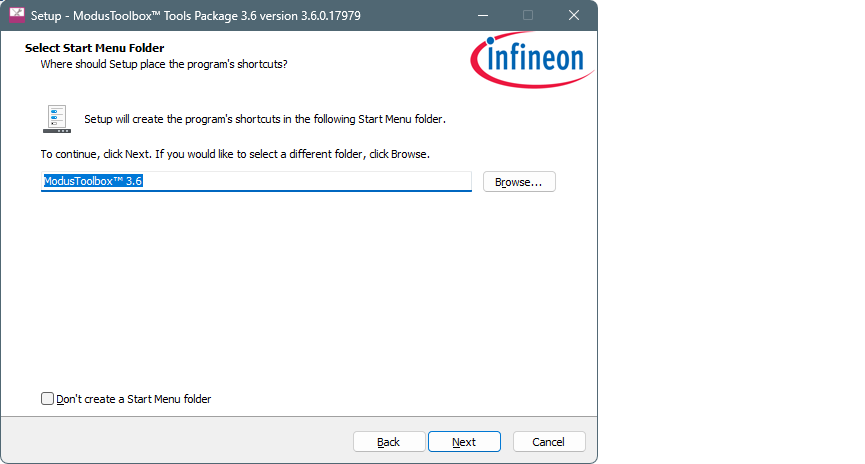Proceed with the Next button
Viewport: 865px width, 464px height.
click(464, 442)
